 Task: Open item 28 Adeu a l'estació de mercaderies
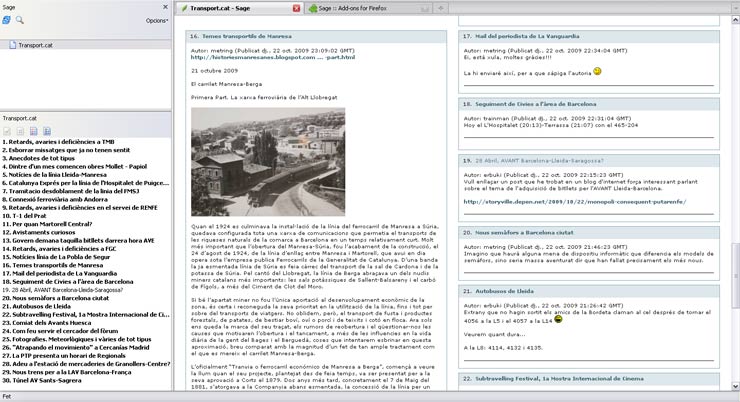(86, 364)
